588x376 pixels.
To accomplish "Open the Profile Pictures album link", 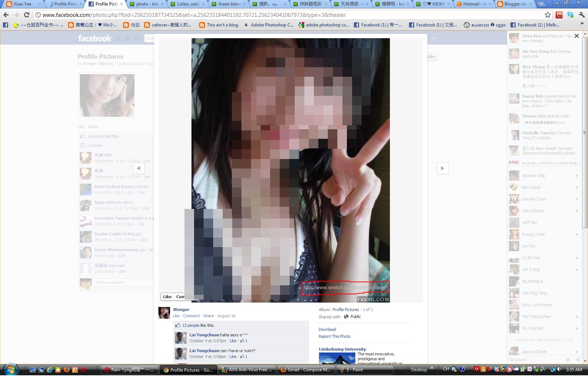I will tap(345, 310).
